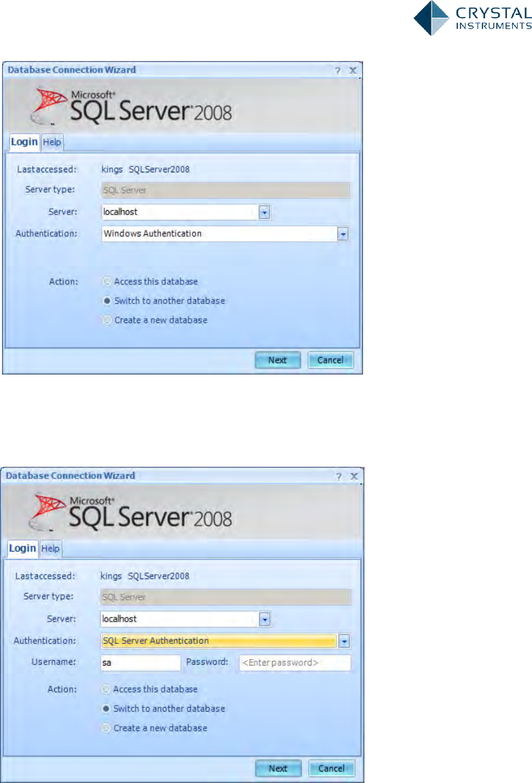The height and width of the screenshot is (783, 532).
Task: Open the Login tab in the upper wizard
Action: click(x=24, y=142)
